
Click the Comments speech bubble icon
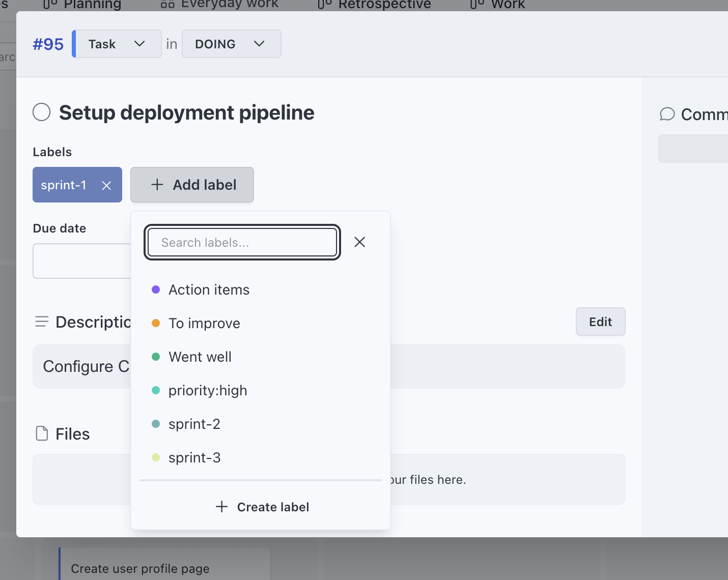coord(667,114)
